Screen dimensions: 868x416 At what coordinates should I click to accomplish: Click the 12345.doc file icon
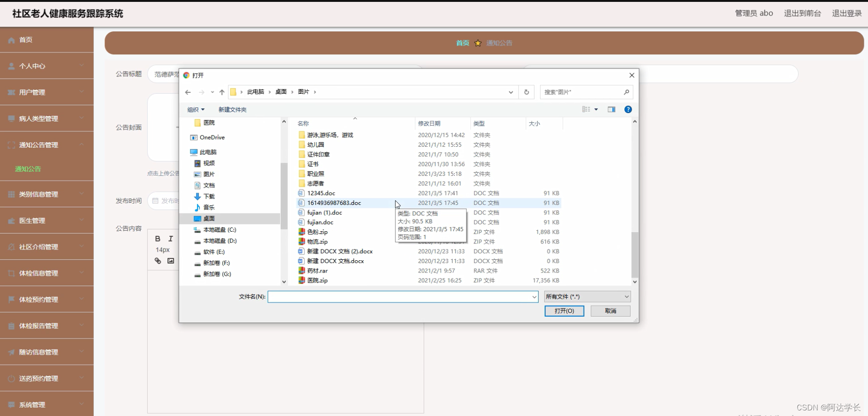click(x=301, y=193)
